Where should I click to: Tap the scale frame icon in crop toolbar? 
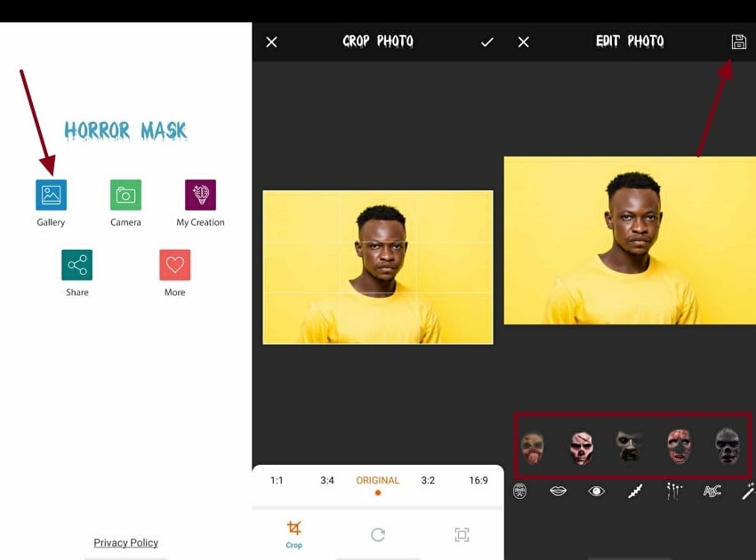pyautogui.click(x=462, y=535)
